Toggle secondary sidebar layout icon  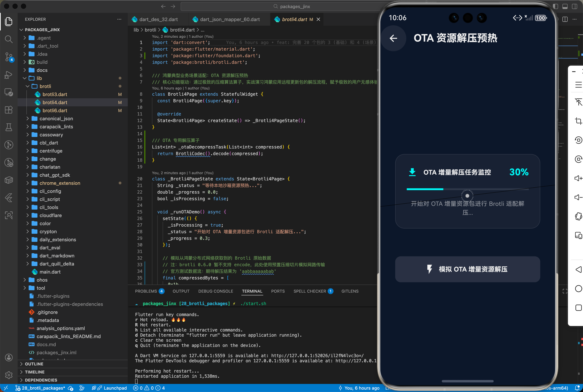[575, 6]
